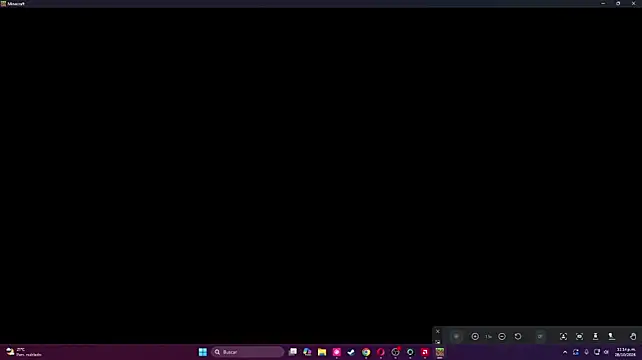Open Opera browser from the taskbar

click(x=381, y=352)
